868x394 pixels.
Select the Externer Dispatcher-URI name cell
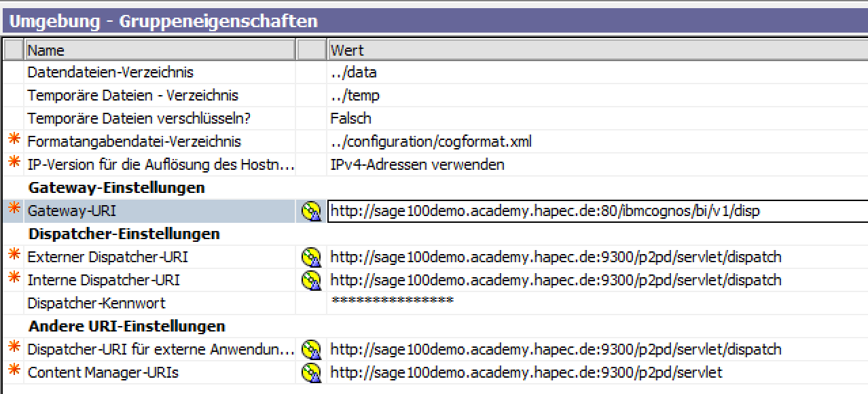tap(107, 257)
